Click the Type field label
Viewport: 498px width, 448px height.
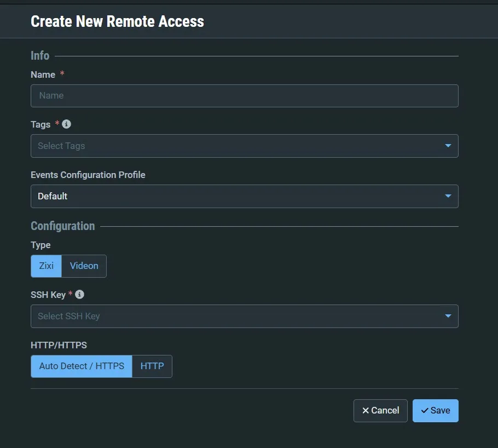coord(40,245)
